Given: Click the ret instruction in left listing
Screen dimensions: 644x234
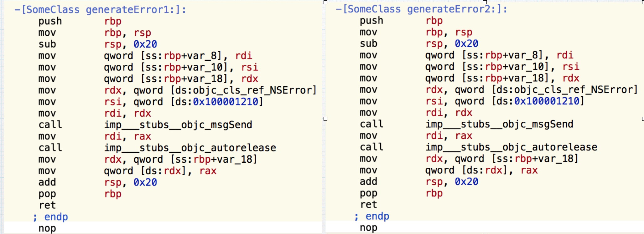Looking at the screenshot, I should 47,205.
